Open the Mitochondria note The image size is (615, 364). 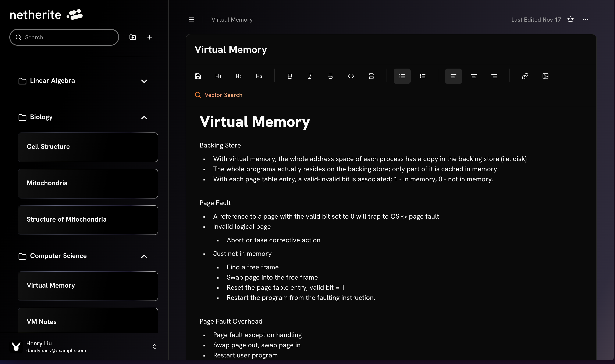point(88,183)
